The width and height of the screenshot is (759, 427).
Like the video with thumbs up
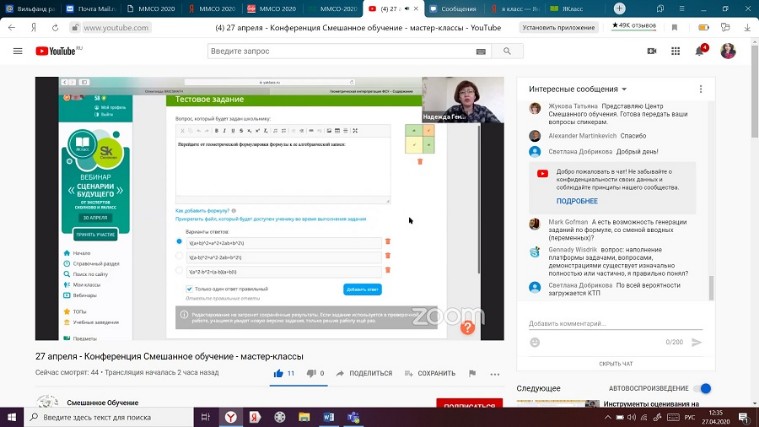(x=279, y=373)
